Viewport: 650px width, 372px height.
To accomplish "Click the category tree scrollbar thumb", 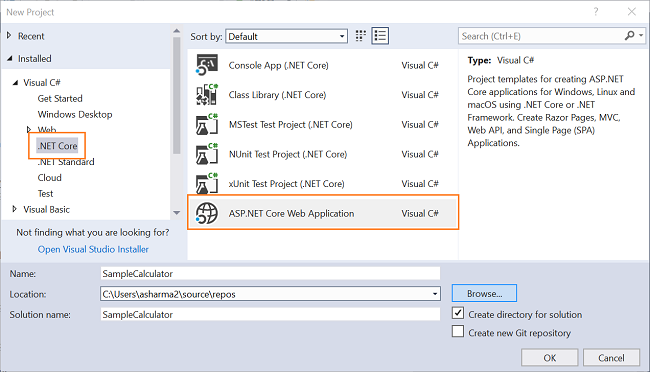I will 177,96.
